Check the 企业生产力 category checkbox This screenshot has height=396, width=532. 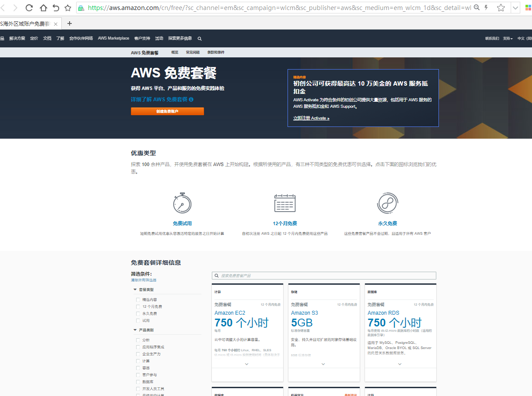coord(138,354)
